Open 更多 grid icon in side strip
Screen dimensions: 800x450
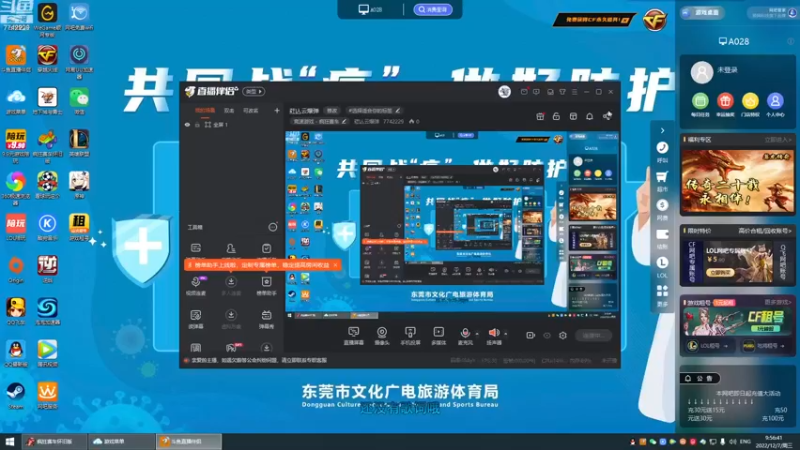pyautogui.click(x=662, y=296)
